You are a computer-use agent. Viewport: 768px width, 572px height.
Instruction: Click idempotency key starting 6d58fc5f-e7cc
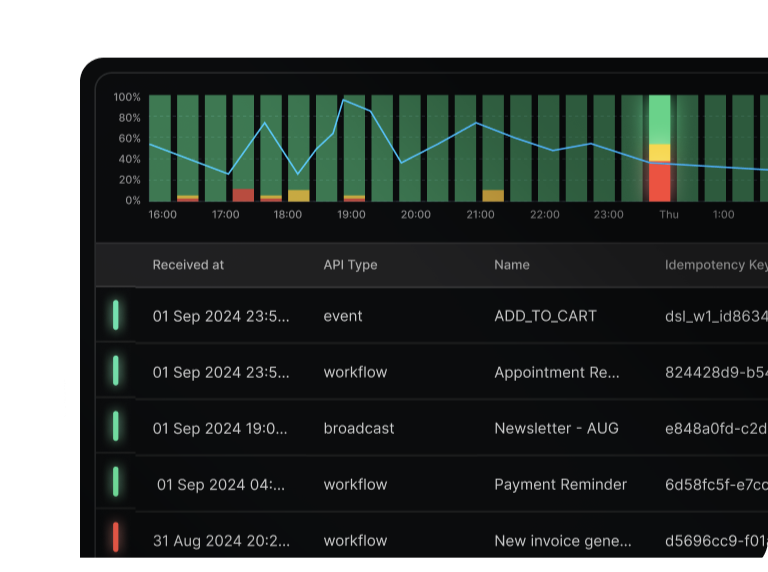pyautogui.click(x=716, y=485)
